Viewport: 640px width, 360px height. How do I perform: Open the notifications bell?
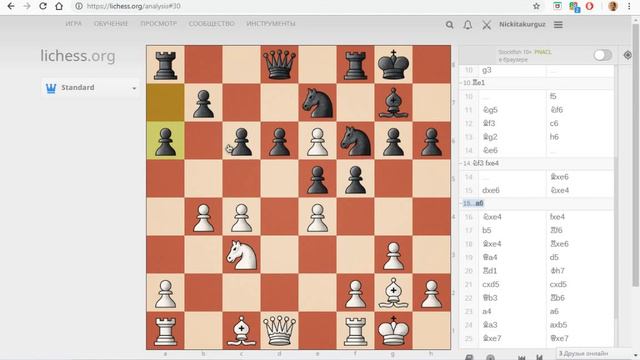[x=468, y=25]
